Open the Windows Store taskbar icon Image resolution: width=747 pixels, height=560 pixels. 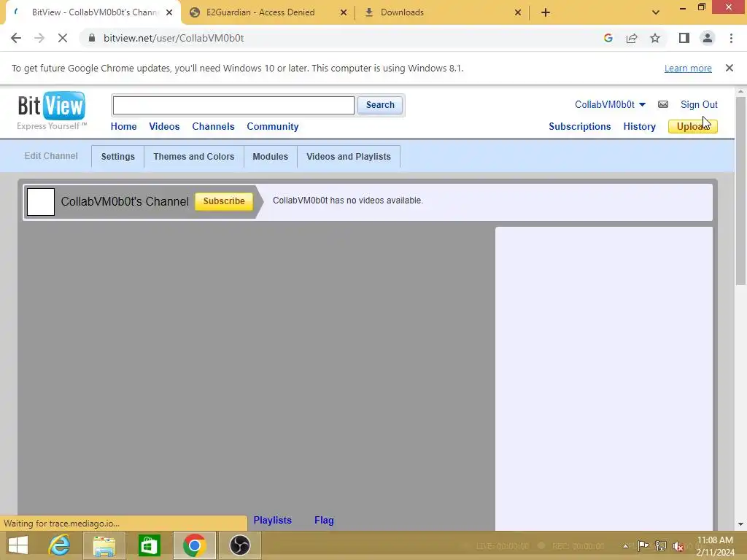(149, 545)
